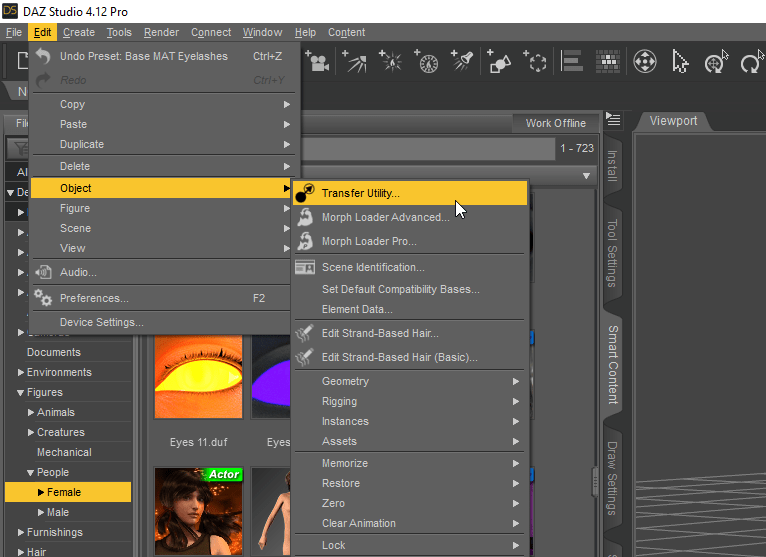Click the Undo arrow icon in Edit menu

[x=43, y=56]
